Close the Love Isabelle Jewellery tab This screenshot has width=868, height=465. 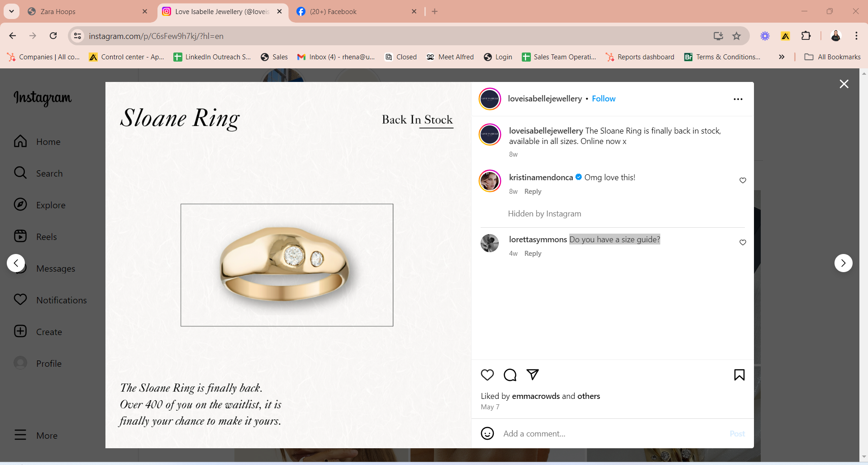click(x=280, y=11)
